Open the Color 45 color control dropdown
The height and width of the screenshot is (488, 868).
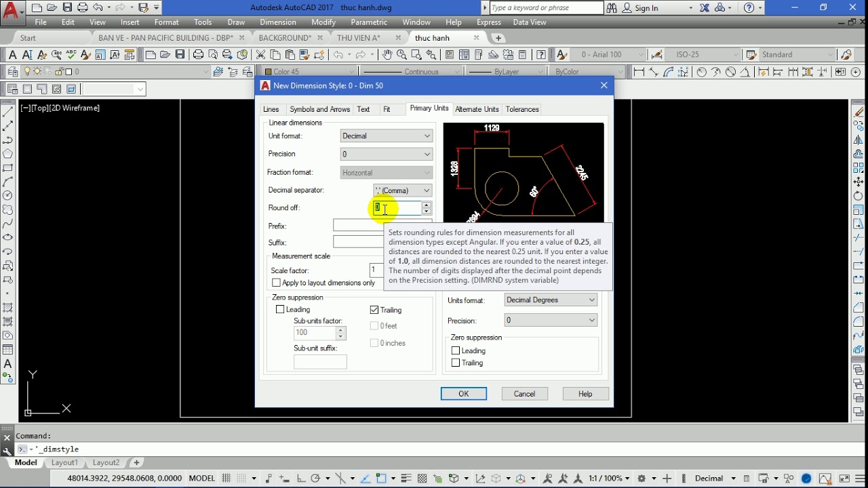[x=309, y=72]
